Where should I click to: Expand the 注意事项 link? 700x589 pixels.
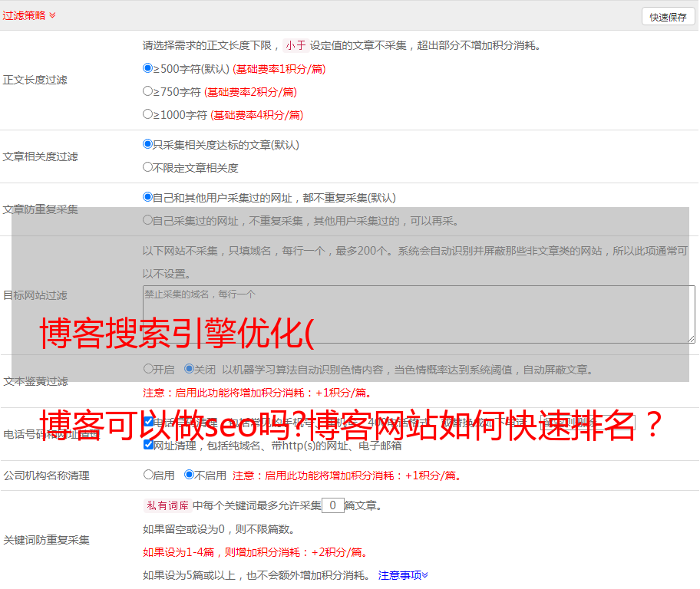[x=403, y=575]
